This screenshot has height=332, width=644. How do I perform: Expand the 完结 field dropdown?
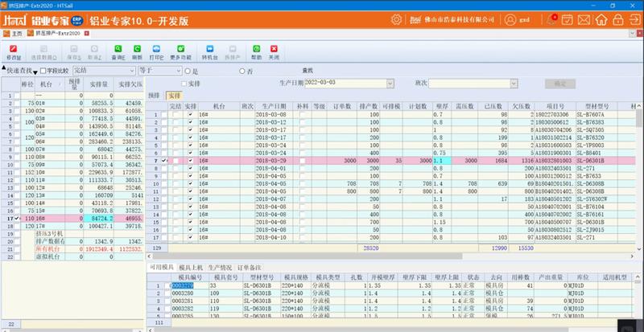point(130,71)
